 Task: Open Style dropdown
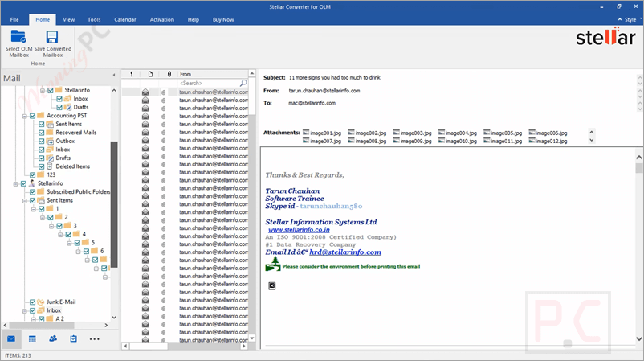click(630, 20)
